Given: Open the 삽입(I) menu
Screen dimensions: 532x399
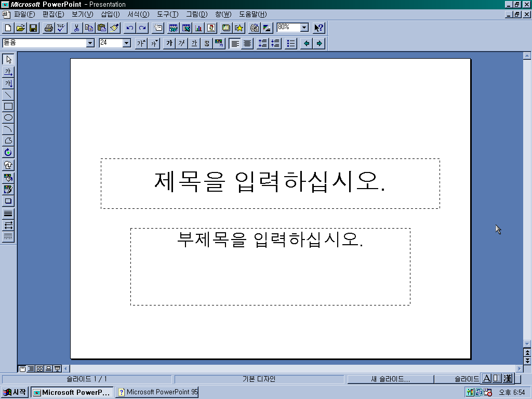Looking at the screenshot, I should (x=110, y=14).
